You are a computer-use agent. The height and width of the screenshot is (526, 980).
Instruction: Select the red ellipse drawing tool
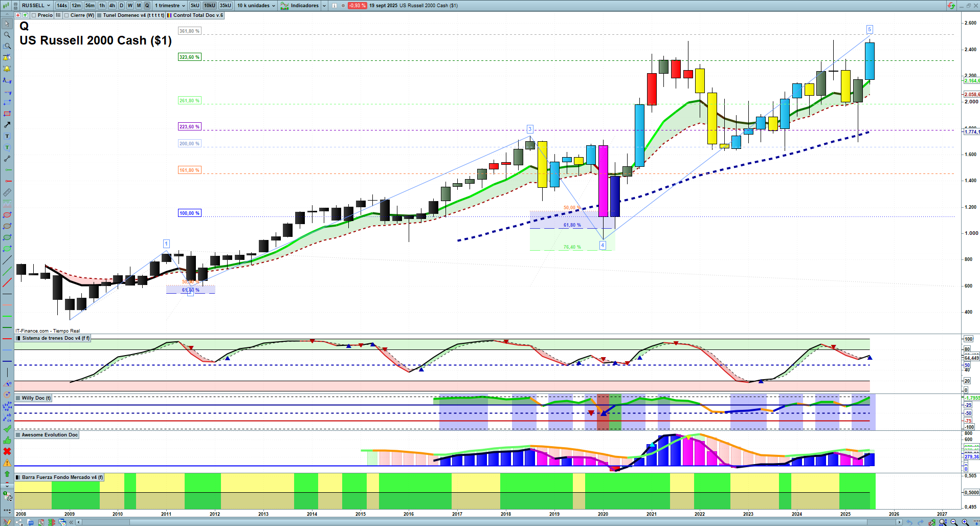coord(7,215)
